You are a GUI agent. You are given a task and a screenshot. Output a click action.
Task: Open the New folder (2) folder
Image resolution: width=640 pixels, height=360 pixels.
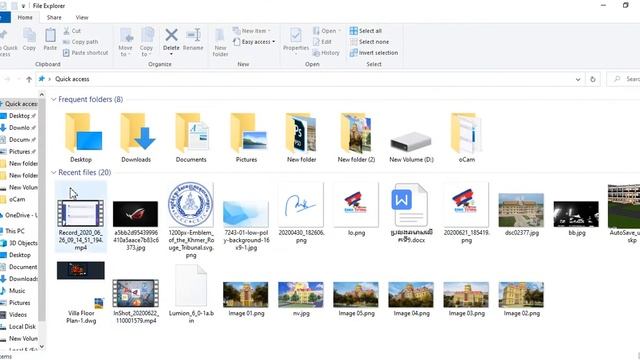coord(356,138)
